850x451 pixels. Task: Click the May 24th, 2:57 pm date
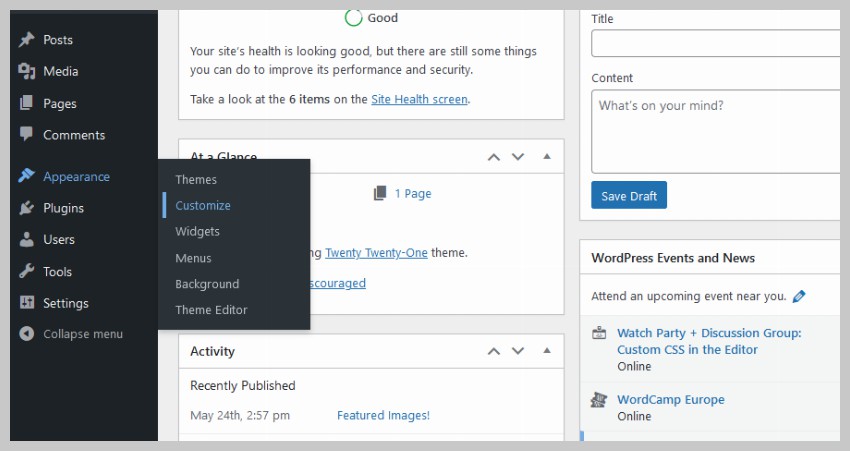(240, 415)
